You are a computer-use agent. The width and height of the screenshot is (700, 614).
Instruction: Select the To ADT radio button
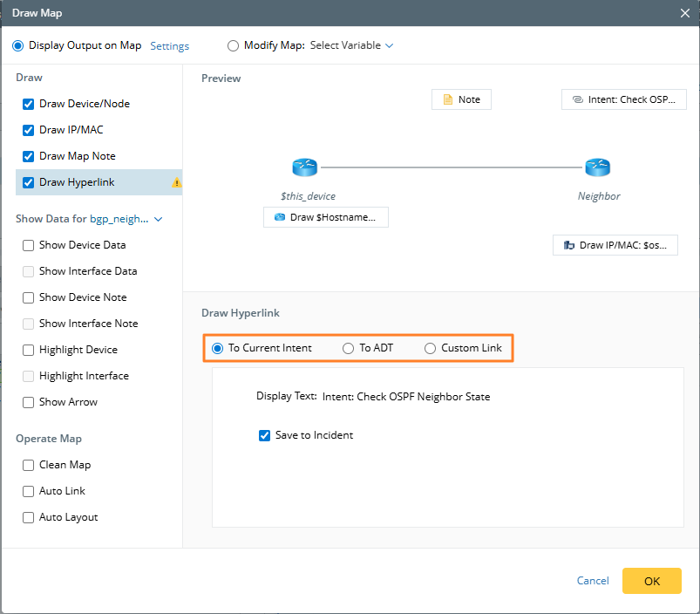[349, 348]
